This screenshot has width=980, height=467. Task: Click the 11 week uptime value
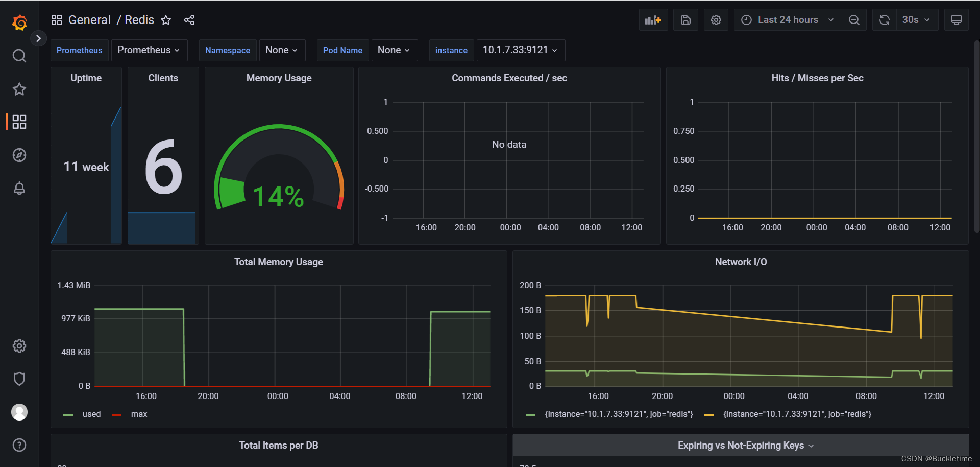(86, 167)
